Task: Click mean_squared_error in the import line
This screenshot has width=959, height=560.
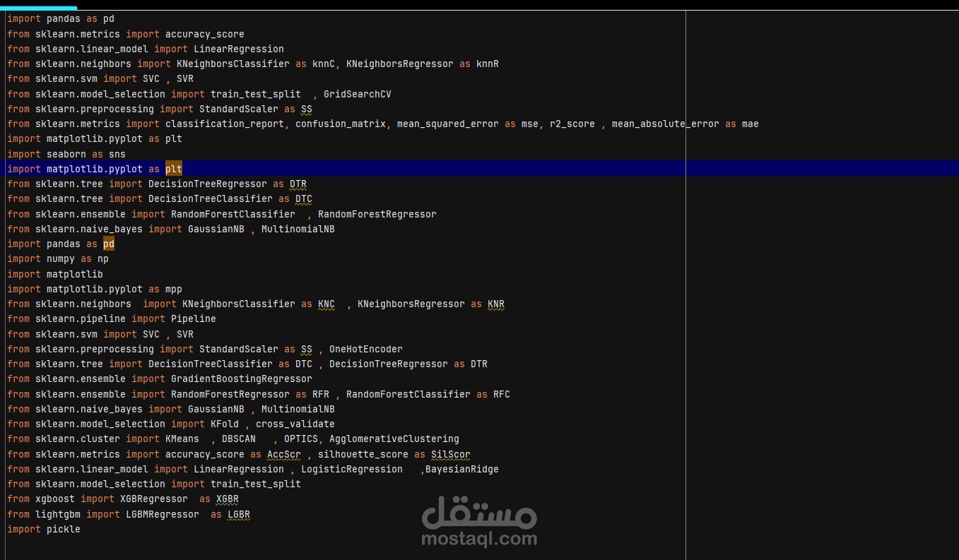Action: coord(448,124)
